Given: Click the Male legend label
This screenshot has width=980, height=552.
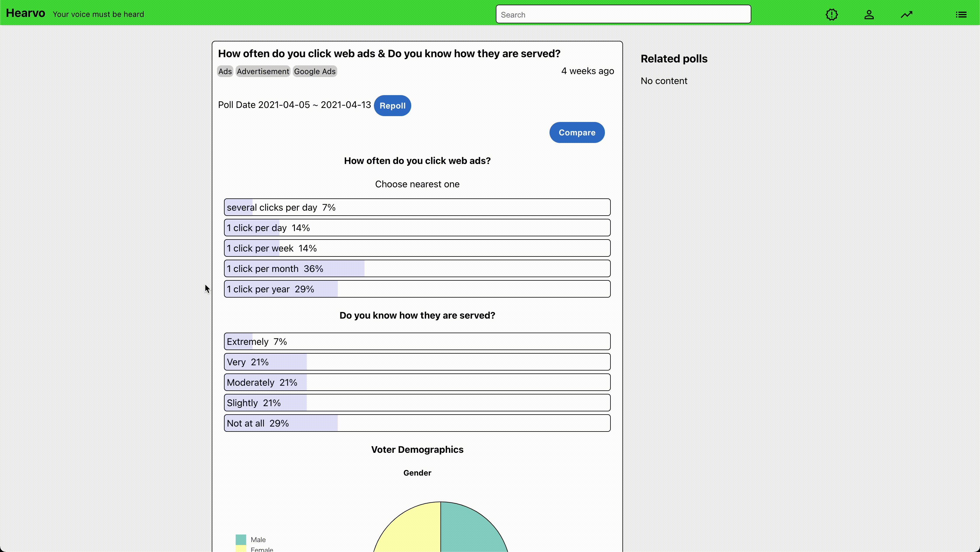Looking at the screenshot, I should 258,539.
